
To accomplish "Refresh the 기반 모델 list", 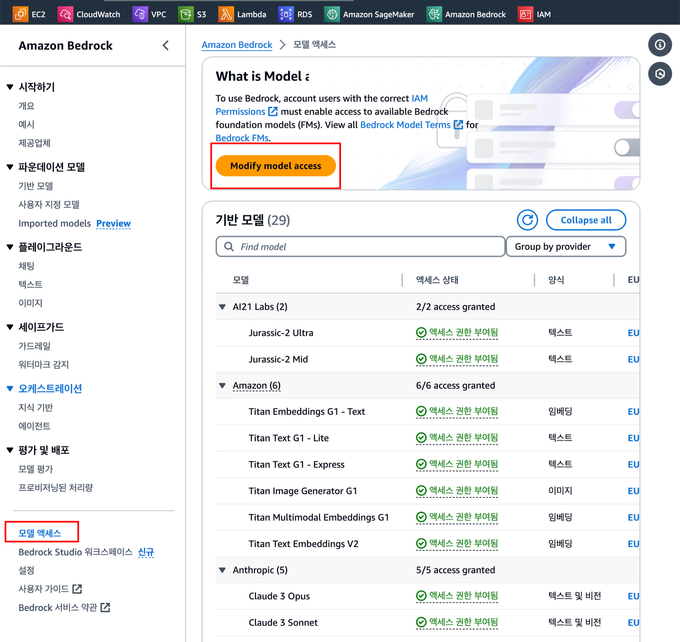I will click(527, 220).
